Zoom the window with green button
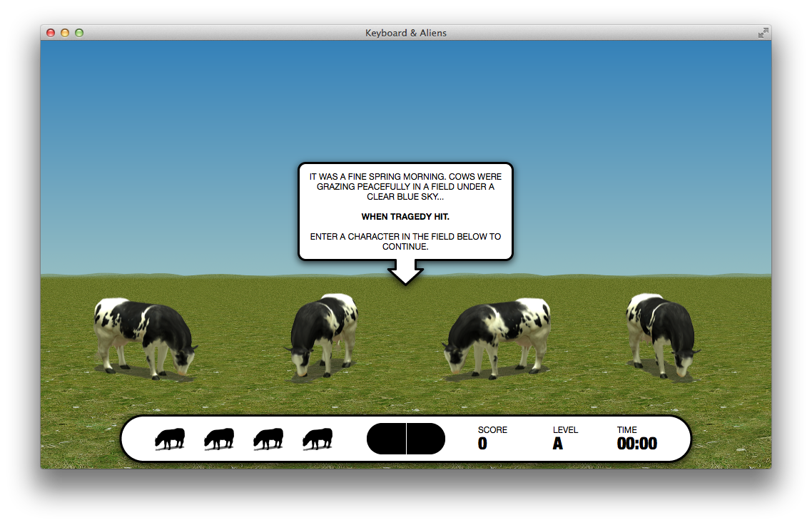 click(x=79, y=33)
